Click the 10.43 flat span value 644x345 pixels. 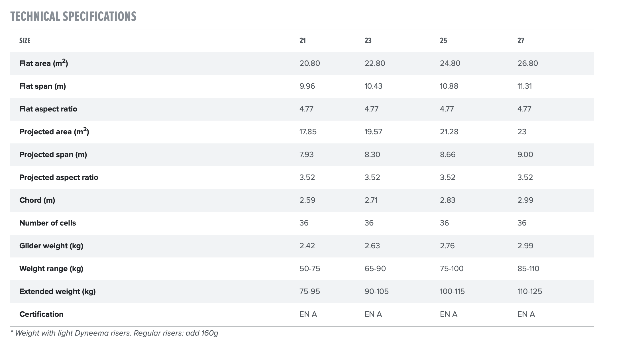point(373,86)
